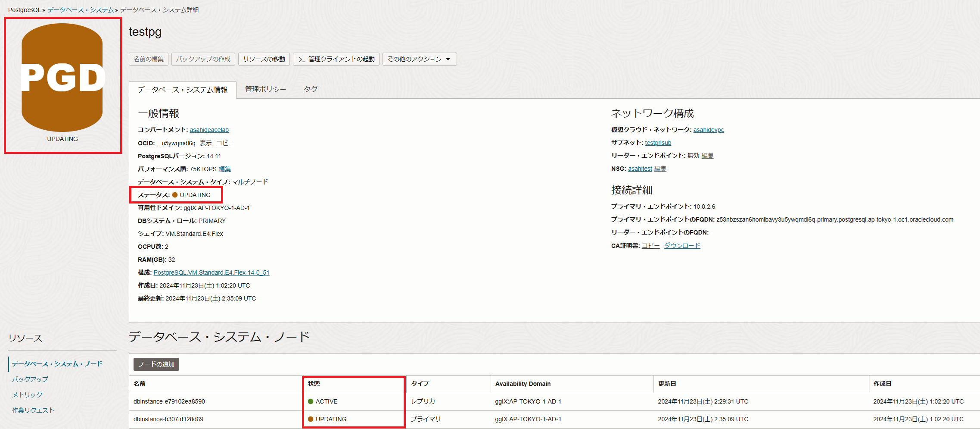Open the asahitest NSG link

[x=640, y=169]
